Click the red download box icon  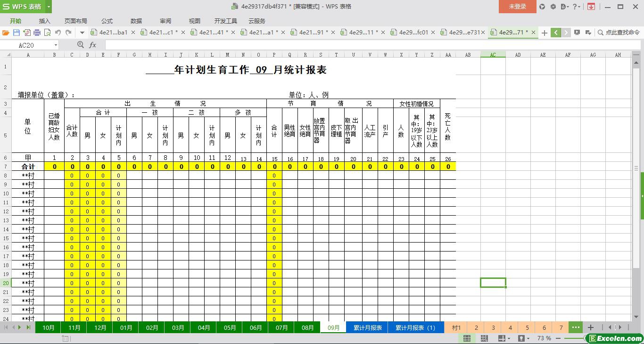tap(591, 7)
